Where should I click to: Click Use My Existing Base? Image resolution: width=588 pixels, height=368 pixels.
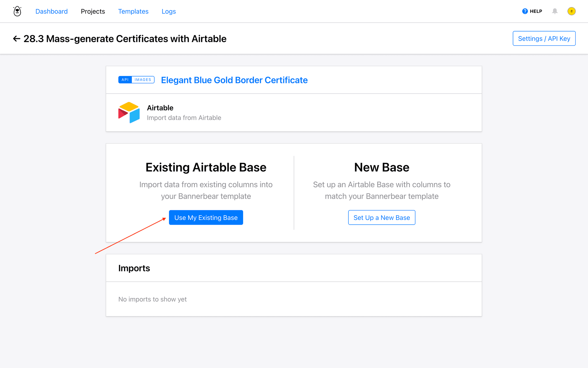(206, 218)
